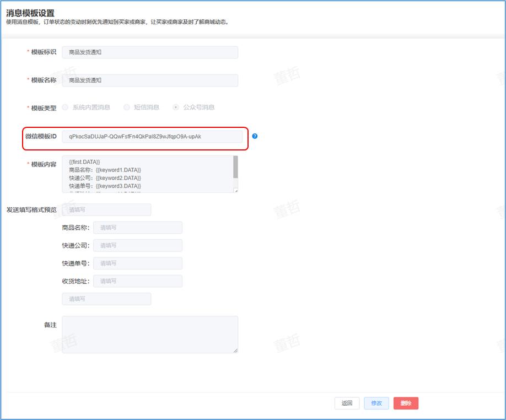Click the 修改 button
The height and width of the screenshot is (420, 506).
[x=376, y=403]
